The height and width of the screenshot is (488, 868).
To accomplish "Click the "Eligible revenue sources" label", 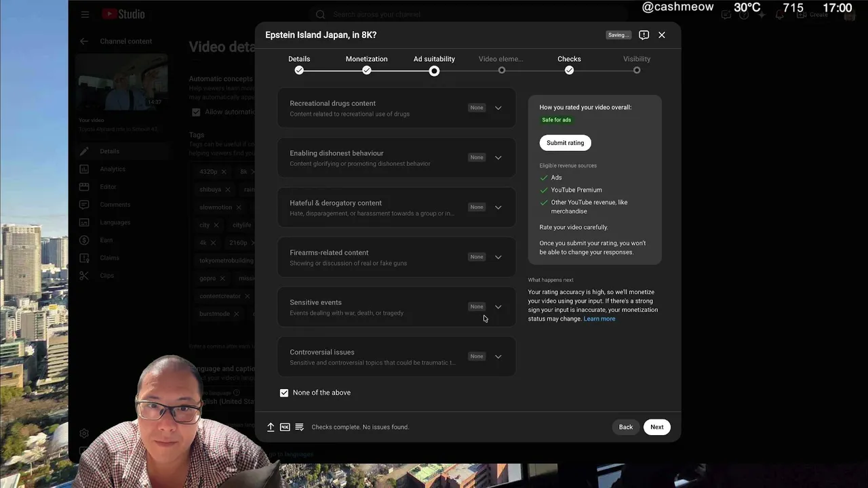I will [568, 166].
